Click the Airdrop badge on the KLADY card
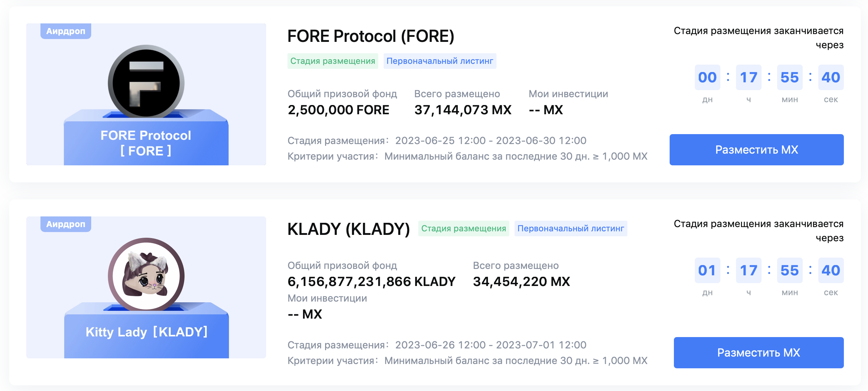Viewport: 868px width, 391px height. 66,224
